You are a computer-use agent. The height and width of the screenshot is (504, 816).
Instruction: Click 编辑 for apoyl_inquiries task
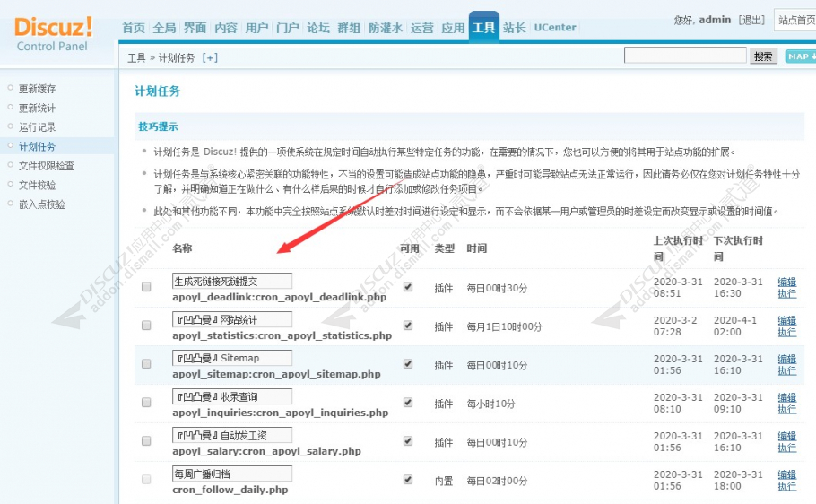[x=787, y=397]
